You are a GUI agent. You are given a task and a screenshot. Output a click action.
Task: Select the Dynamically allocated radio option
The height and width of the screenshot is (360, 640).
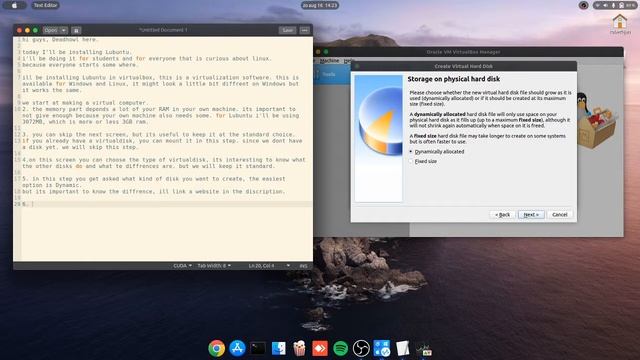(437, 151)
